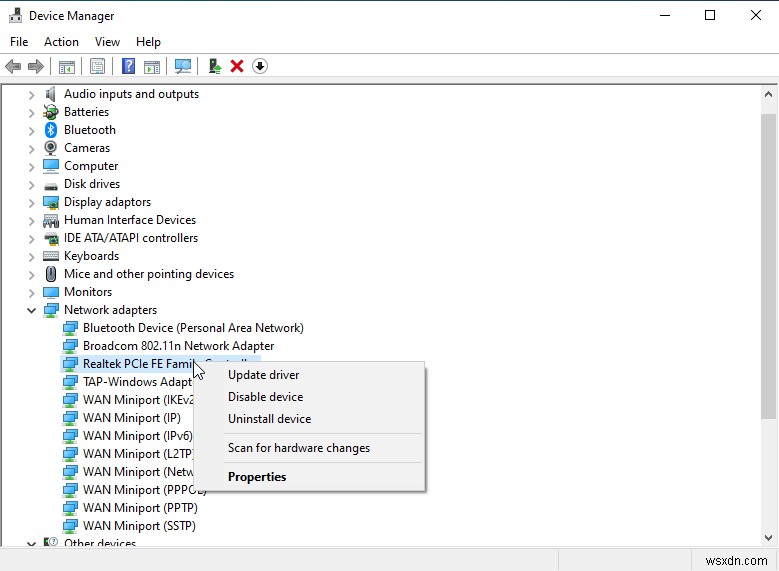Expand the Batteries node

tap(31, 113)
